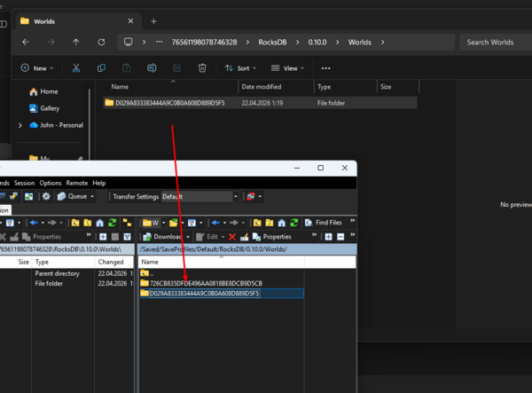Screen dimensions: 532x393
Task: Open the Sort dropdown in Explorer
Action: tap(241, 67)
